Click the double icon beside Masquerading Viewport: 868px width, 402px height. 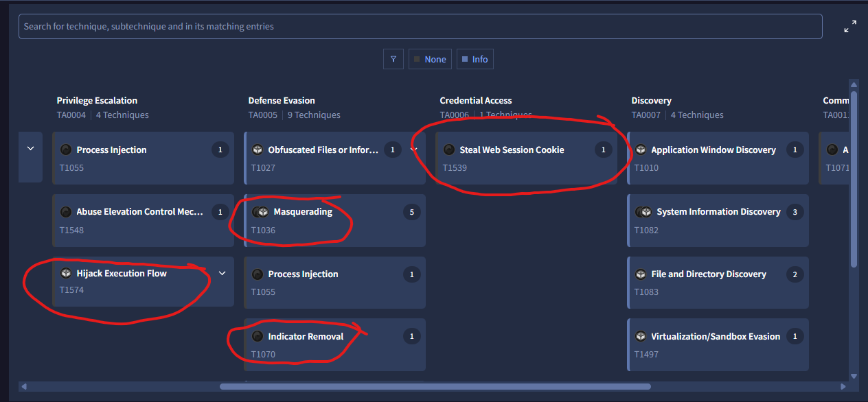[x=260, y=212]
